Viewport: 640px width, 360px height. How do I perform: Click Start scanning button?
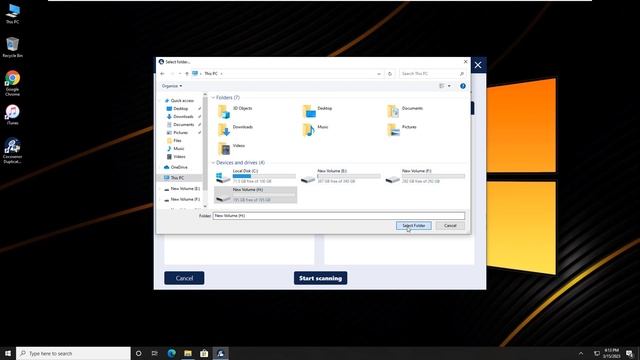tap(320, 278)
